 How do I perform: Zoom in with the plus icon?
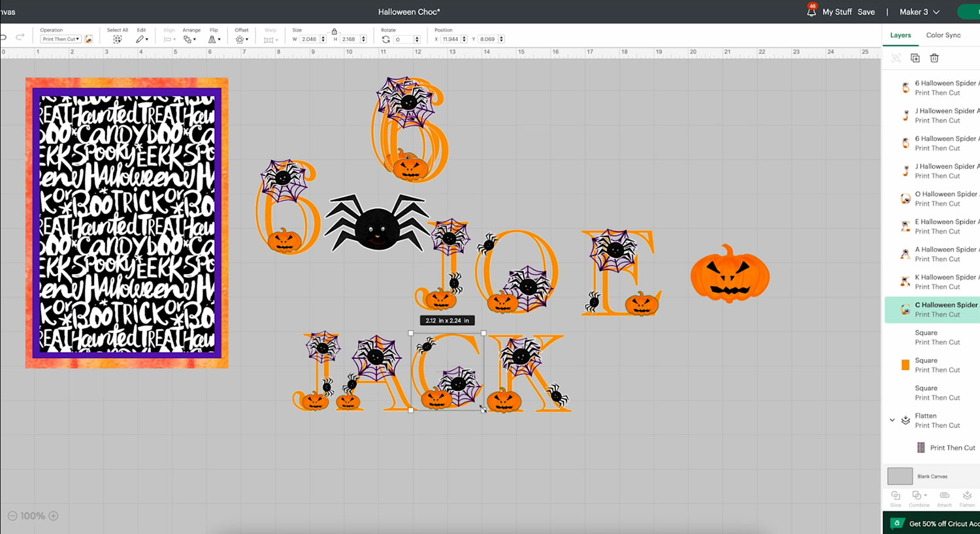coord(54,516)
